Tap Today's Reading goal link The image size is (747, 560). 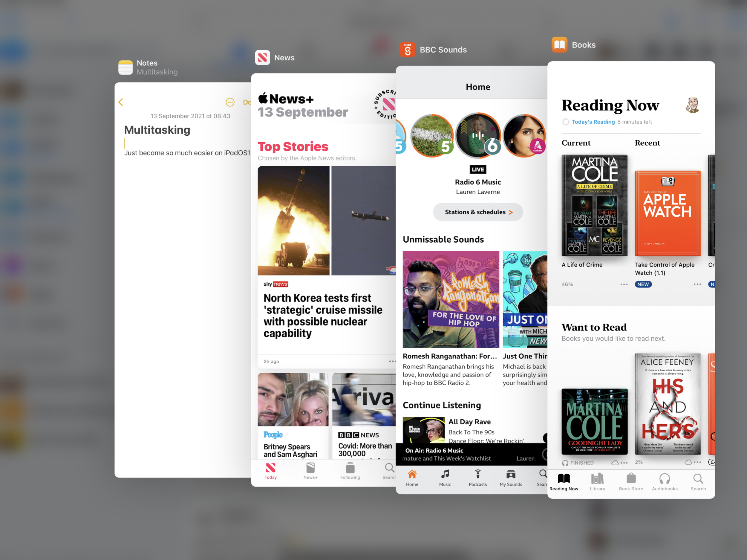pos(593,122)
